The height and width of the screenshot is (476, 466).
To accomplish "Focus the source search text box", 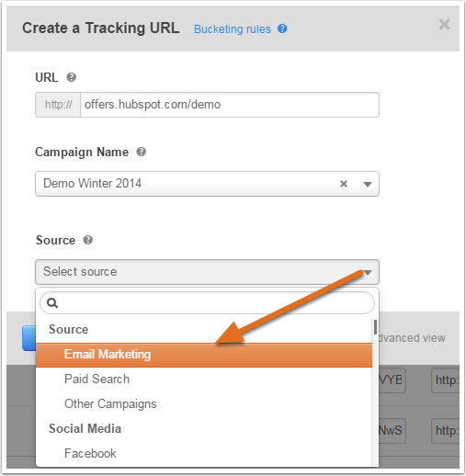I will 207,303.
